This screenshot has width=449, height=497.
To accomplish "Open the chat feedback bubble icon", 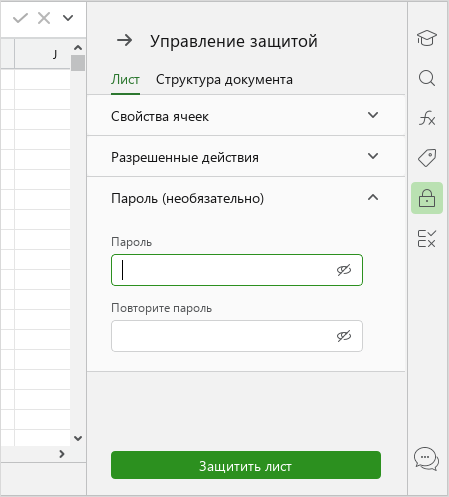I will (x=426, y=459).
